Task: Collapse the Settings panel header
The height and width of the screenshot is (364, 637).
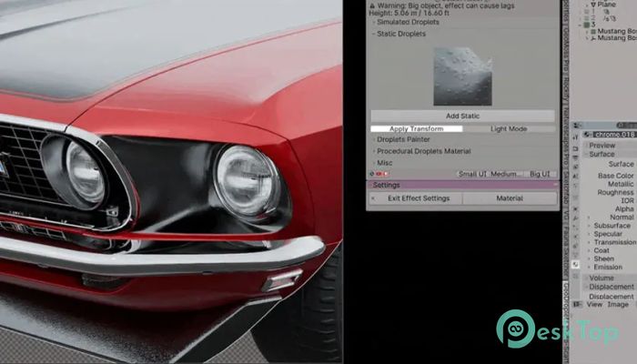Action: click(462, 186)
